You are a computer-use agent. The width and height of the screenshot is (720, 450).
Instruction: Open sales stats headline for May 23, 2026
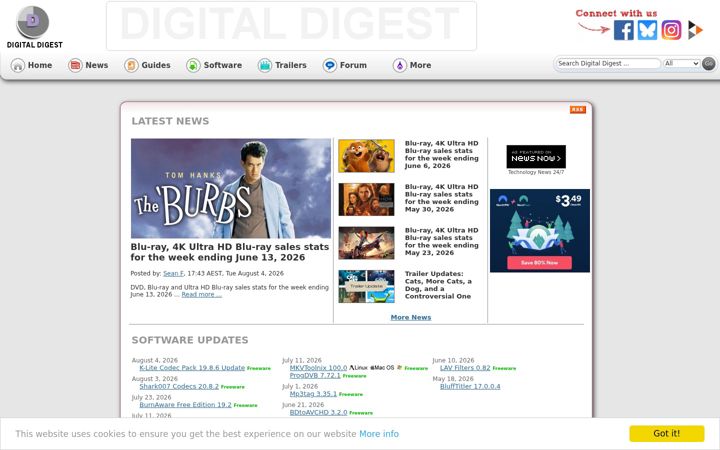coord(441,242)
